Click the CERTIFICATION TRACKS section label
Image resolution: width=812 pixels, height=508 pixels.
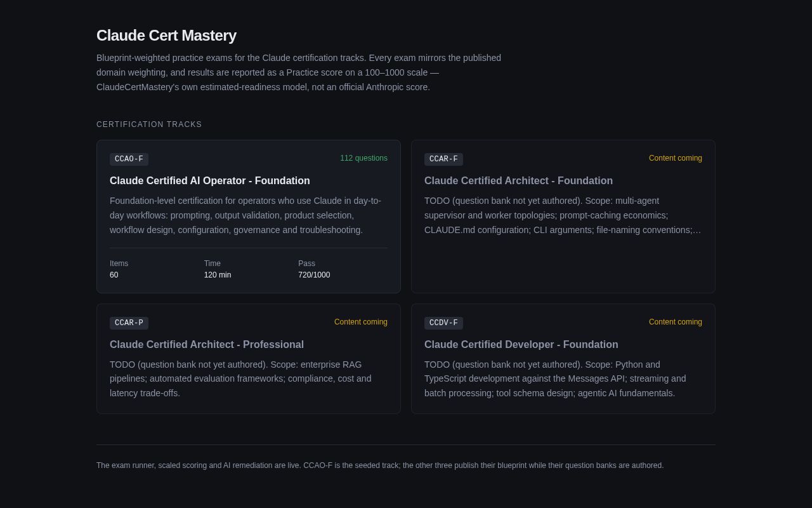pyautogui.click(x=149, y=124)
